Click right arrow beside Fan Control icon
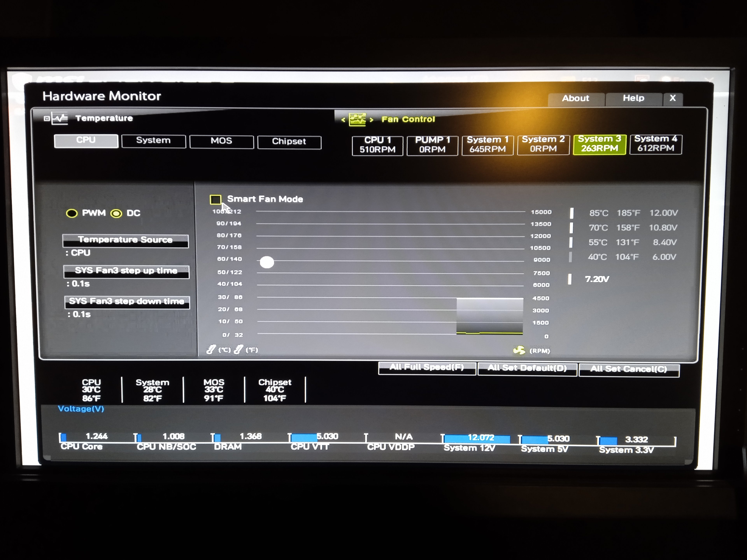Viewport: 747px width, 560px height. 372,120
